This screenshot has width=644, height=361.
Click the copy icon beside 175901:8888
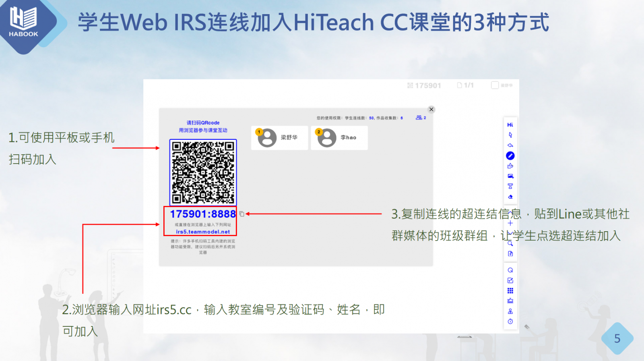(x=242, y=214)
